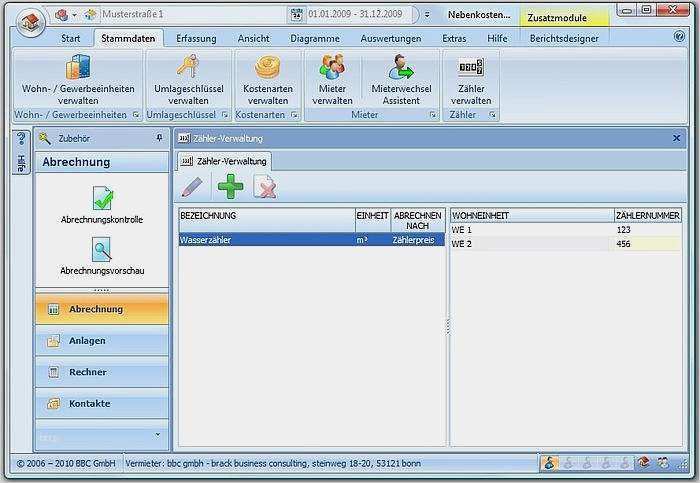
Task: Toggle the pin on Zubehör panel
Action: click(159, 138)
